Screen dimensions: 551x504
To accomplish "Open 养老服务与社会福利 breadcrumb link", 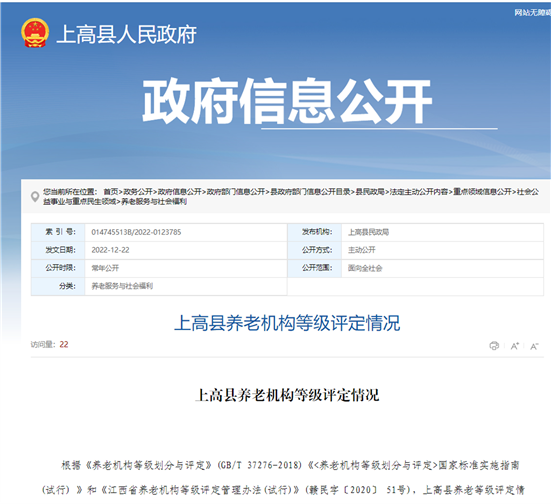I will coord(154,201).
